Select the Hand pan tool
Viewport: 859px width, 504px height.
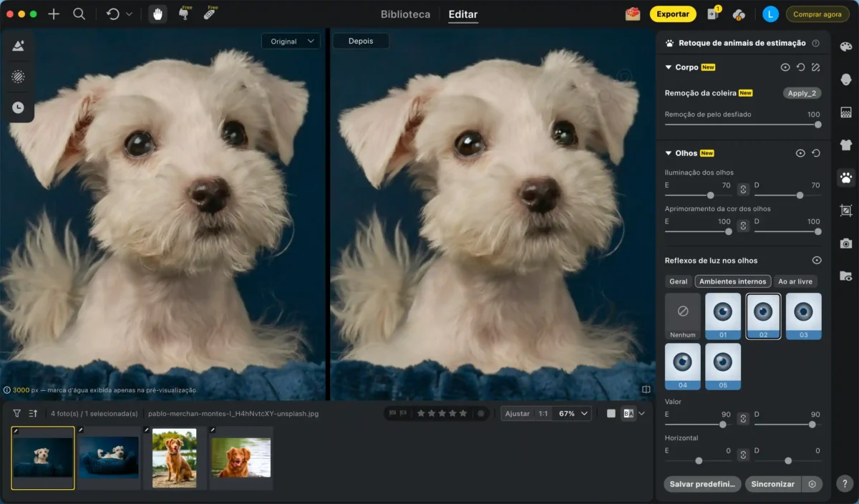(157, 14)
